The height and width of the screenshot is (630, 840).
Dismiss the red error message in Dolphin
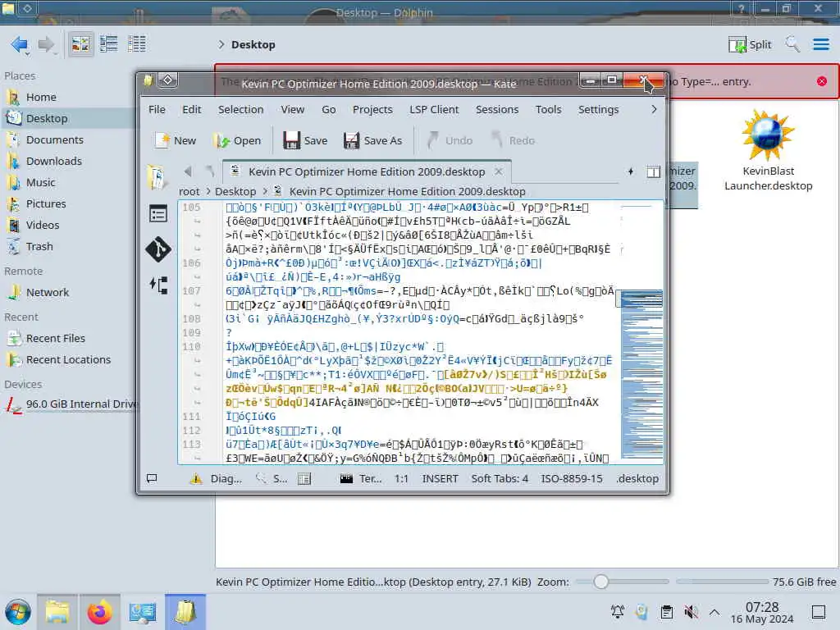point(822,81)
